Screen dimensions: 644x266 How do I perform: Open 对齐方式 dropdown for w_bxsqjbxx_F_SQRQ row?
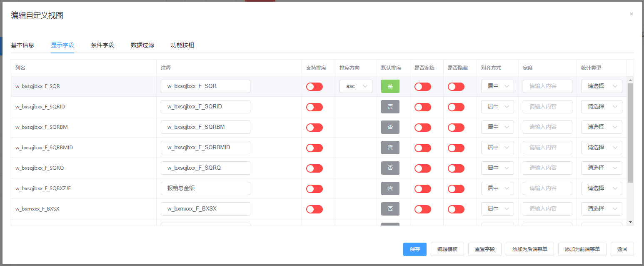click(497, 168)
